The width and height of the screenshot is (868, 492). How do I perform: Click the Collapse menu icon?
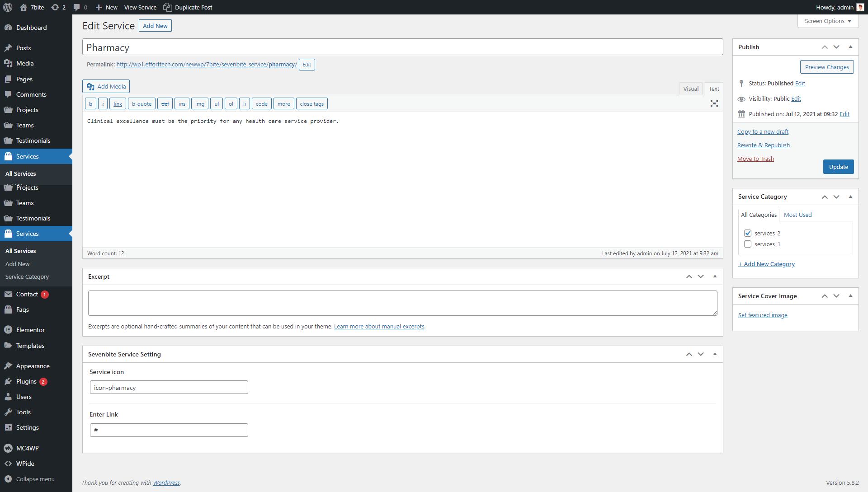8,479
